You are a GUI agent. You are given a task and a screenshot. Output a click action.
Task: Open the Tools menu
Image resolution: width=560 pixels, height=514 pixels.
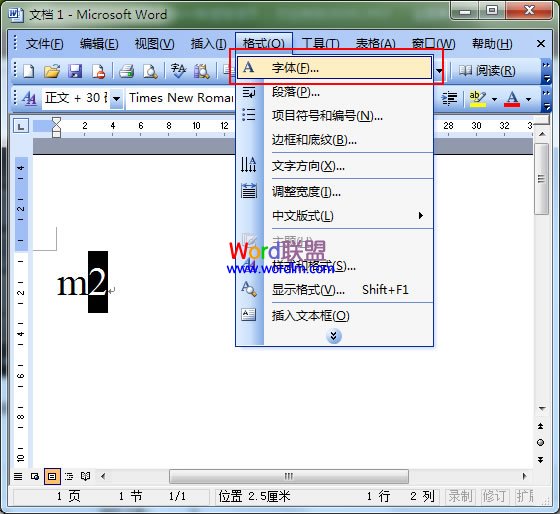pos(320,44)
